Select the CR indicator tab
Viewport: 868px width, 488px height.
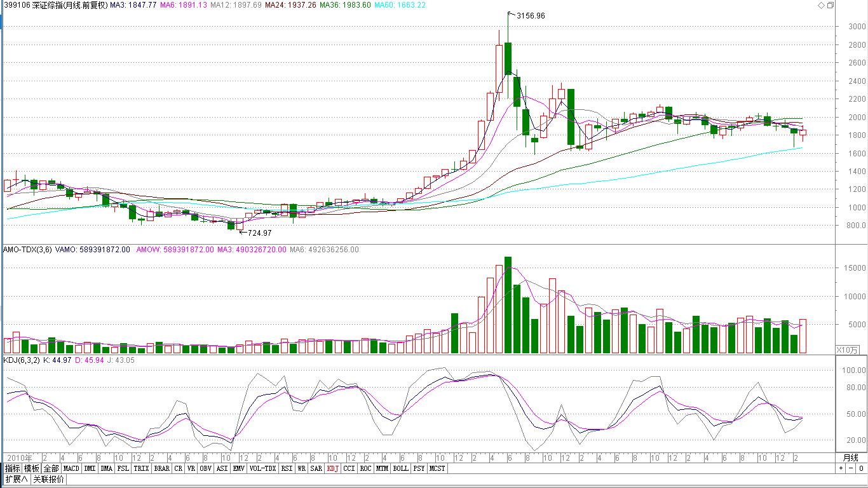(178, 468)
